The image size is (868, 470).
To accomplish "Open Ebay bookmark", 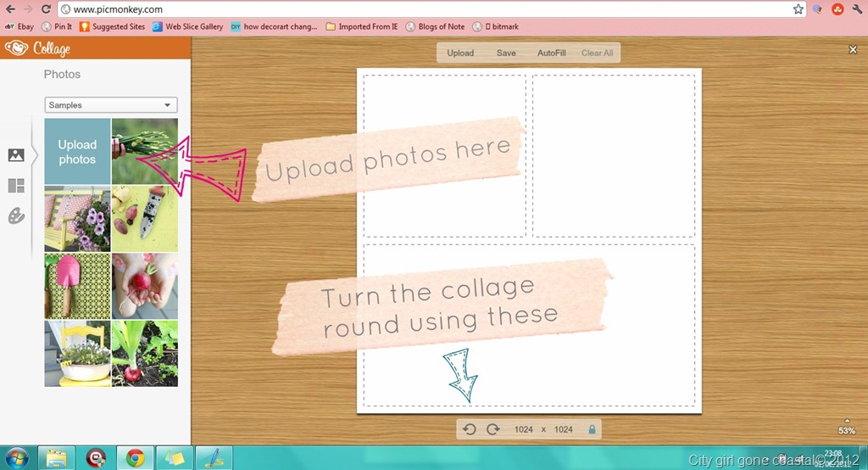I will coord(19,26).
